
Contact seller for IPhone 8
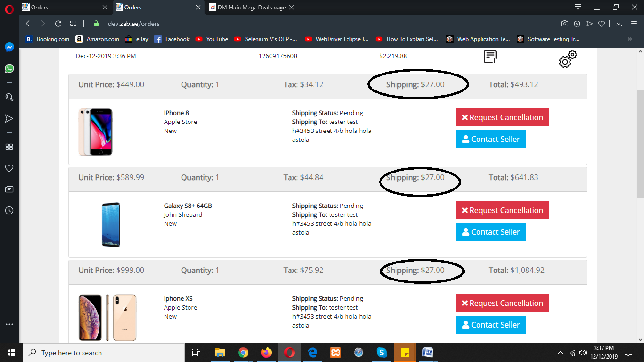(x=491, y=139)
